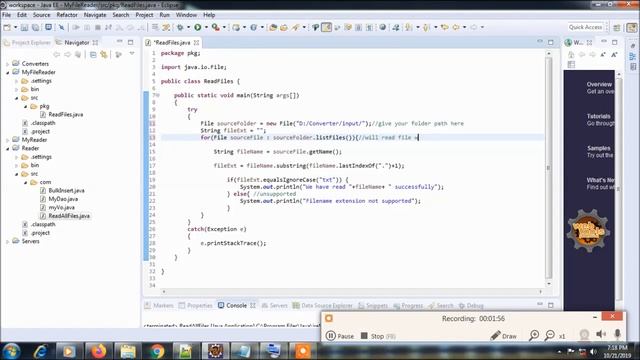Click the Back navigation arrow in toolbar
This screenshot has width=640, height=360.
pos(456,27)
